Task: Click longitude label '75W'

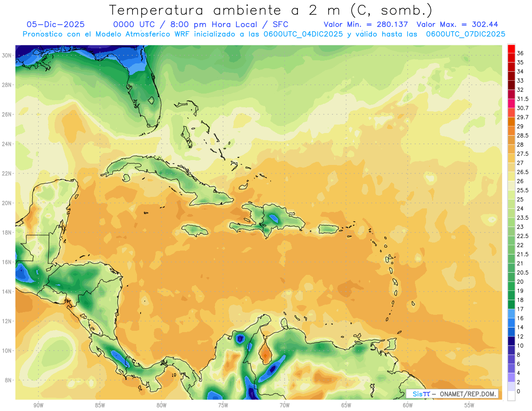Action: click(223, 405)
